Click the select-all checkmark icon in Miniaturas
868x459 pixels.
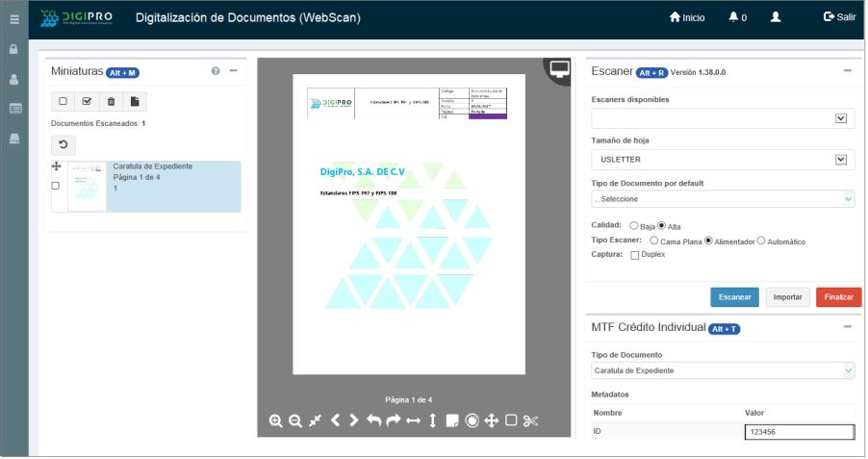tap(88, 101)
